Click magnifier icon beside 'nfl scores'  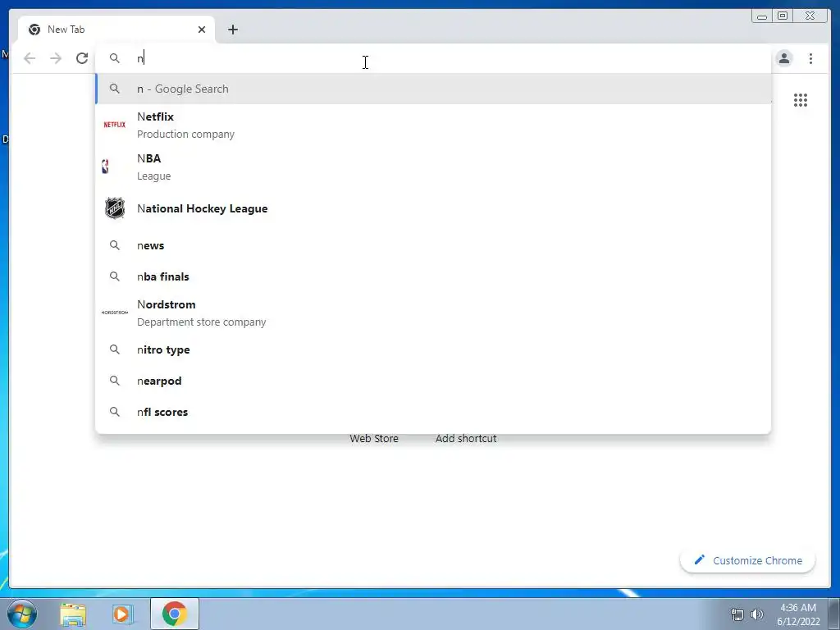(x=115, y=412)
